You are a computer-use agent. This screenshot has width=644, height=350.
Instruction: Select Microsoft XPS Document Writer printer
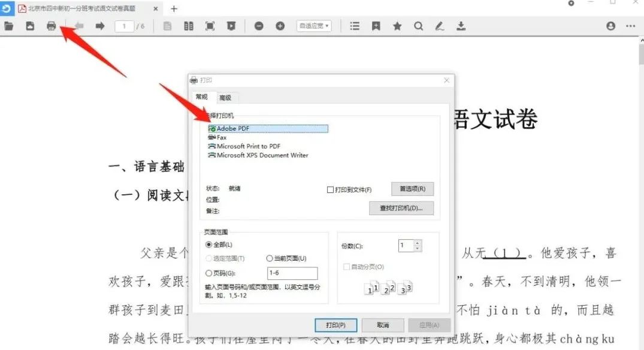(x=258, y=155)
